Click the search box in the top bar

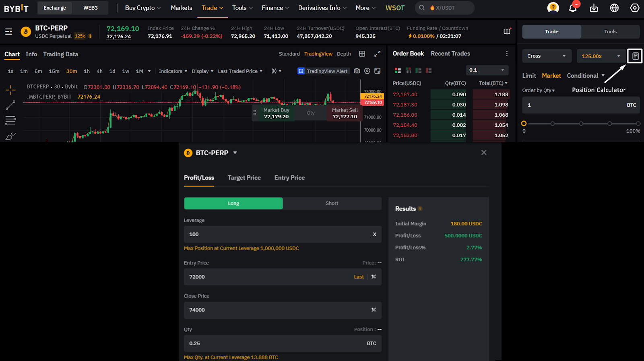tap(445, 8)
